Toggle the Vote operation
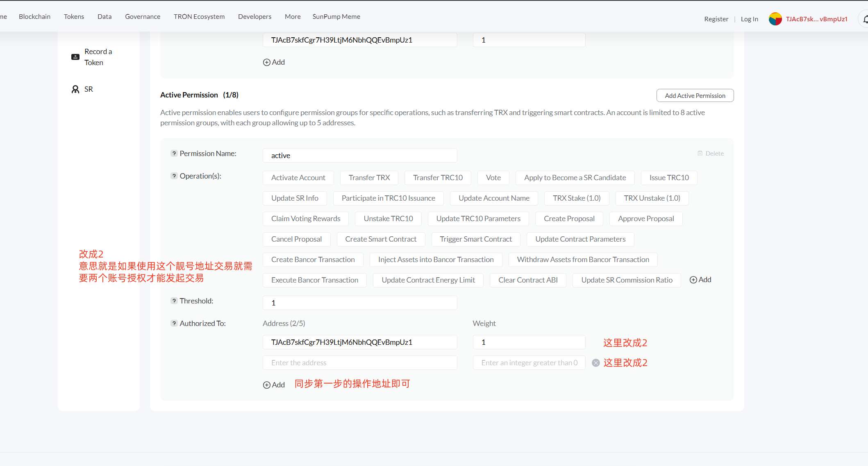The image size is (868, 466). (493, 178)
